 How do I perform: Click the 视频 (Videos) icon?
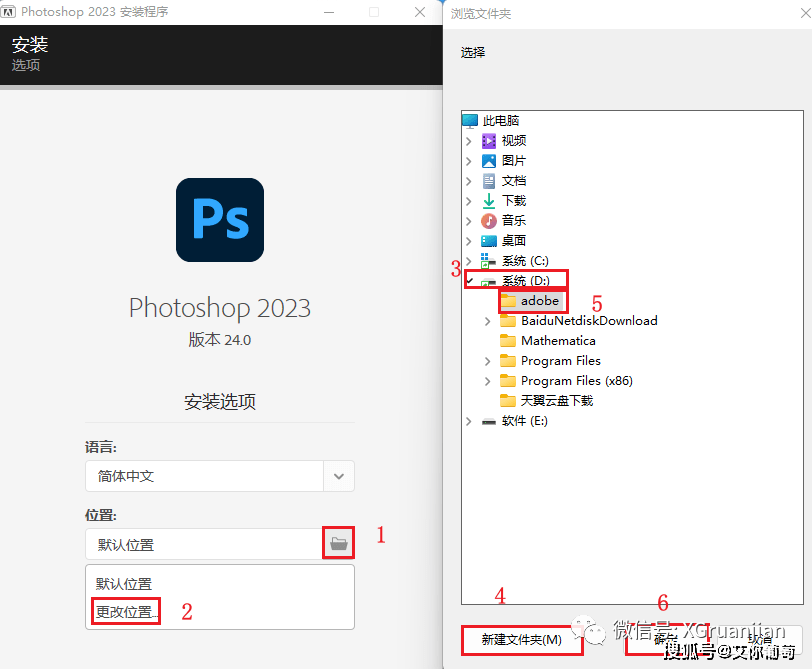(491, 140)
